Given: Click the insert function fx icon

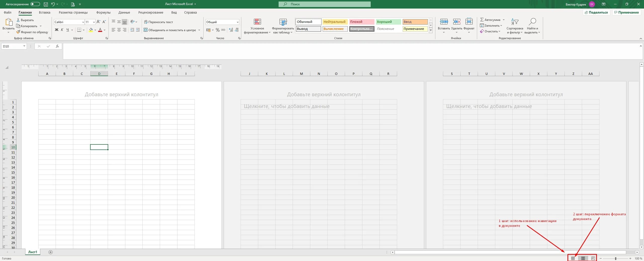Looking at the screenshot, I should click(x=57, y=46).
